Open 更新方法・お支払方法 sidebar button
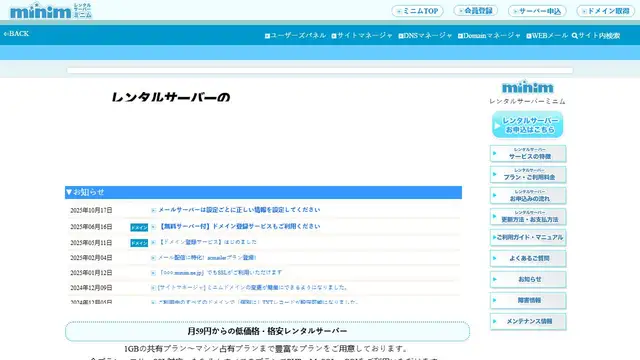Image resolution: width=640 pixels, height=360 pixels. [x=528, y=217]
